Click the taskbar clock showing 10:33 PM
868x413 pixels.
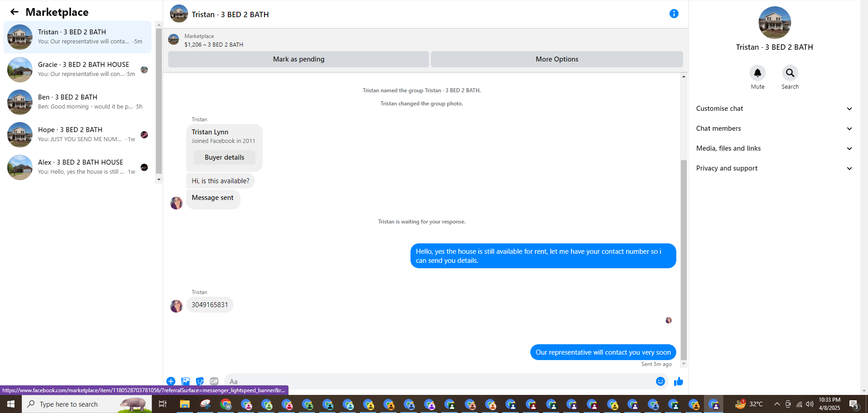tap(829, 404)
